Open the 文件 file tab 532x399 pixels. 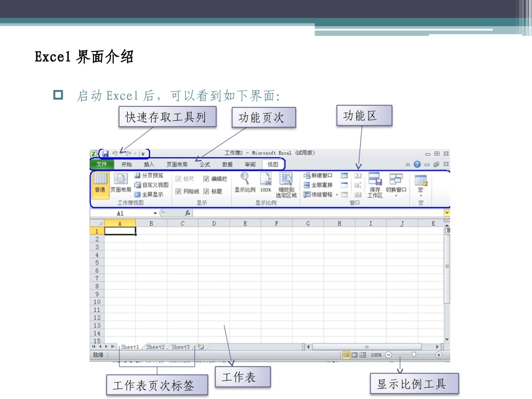101,165
